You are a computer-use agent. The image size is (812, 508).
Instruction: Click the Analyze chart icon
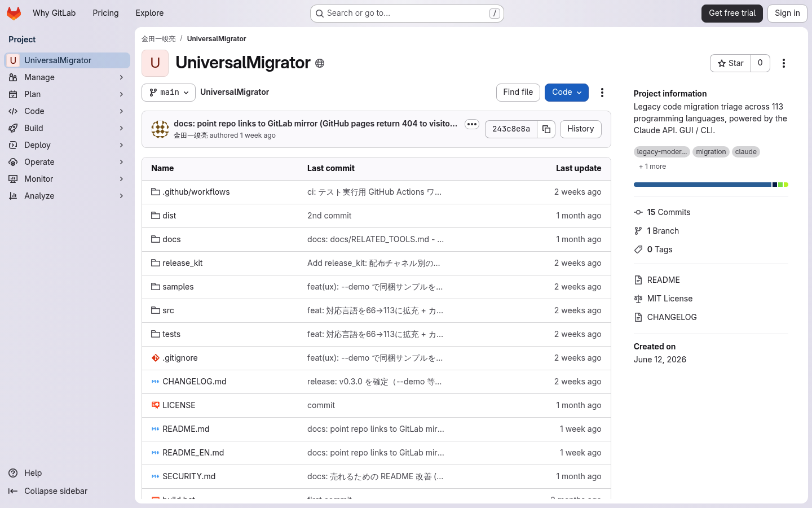pos(13,196)
